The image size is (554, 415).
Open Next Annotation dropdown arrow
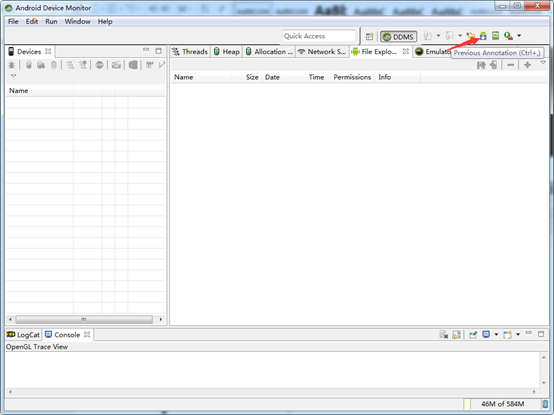pyautogui.click(x=438, y=35)
